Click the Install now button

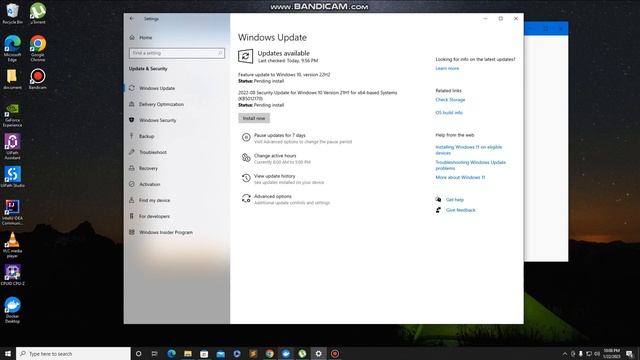(254, 118)
